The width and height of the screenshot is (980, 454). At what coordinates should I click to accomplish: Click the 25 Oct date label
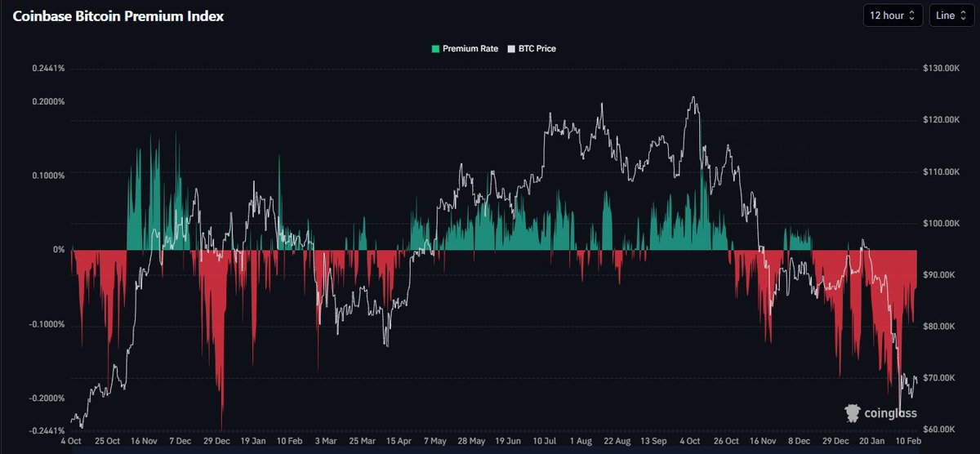click(107, 441)
